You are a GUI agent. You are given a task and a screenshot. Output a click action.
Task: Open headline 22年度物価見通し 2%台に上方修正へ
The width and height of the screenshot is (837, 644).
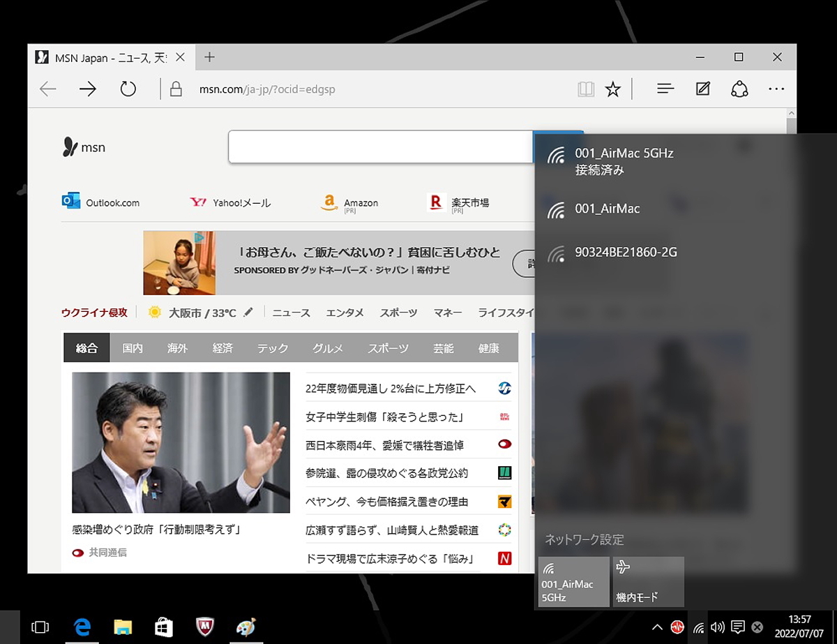point(391,389)
